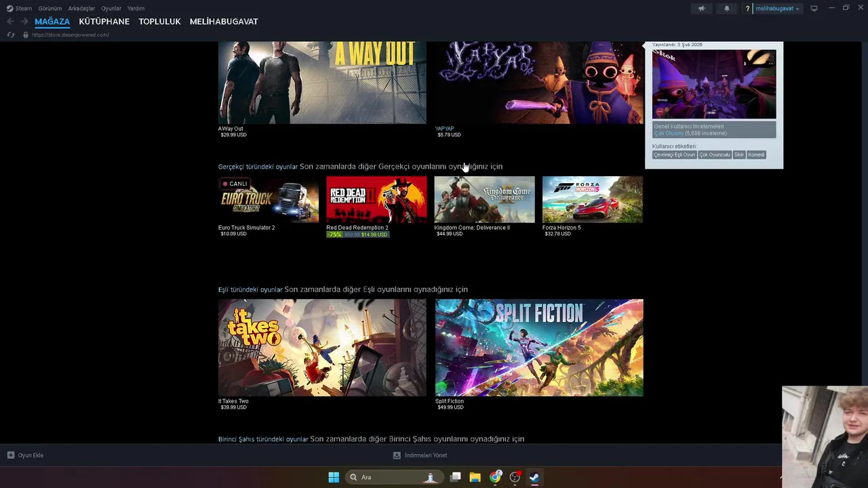The image size is (868, 488).
Task: Open İndirmeleri Yönet downloads manager
Action: click(420, 455)
